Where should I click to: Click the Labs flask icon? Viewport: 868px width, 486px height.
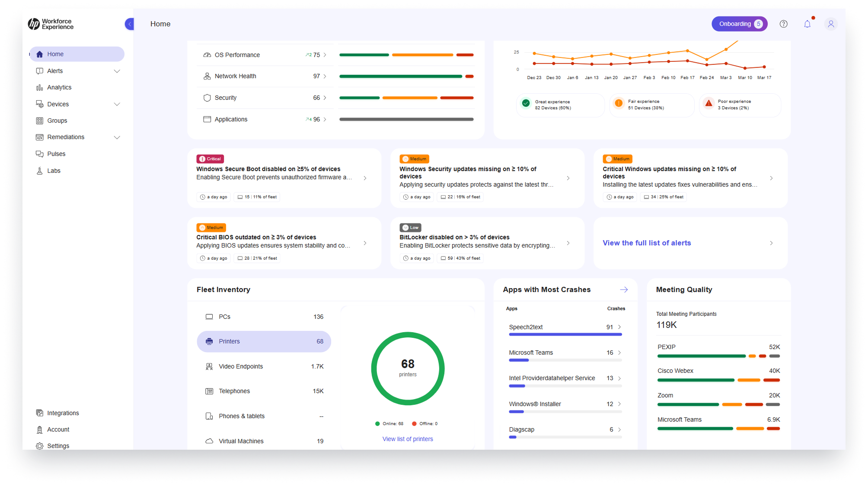tap(40, 171)
